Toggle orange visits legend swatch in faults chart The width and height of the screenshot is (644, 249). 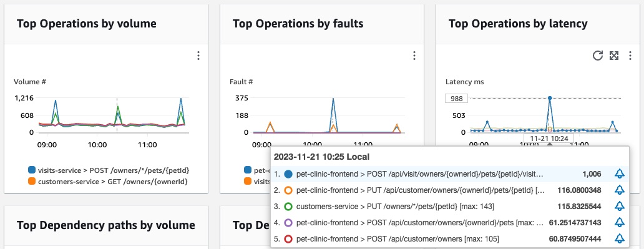coord(248,181)
